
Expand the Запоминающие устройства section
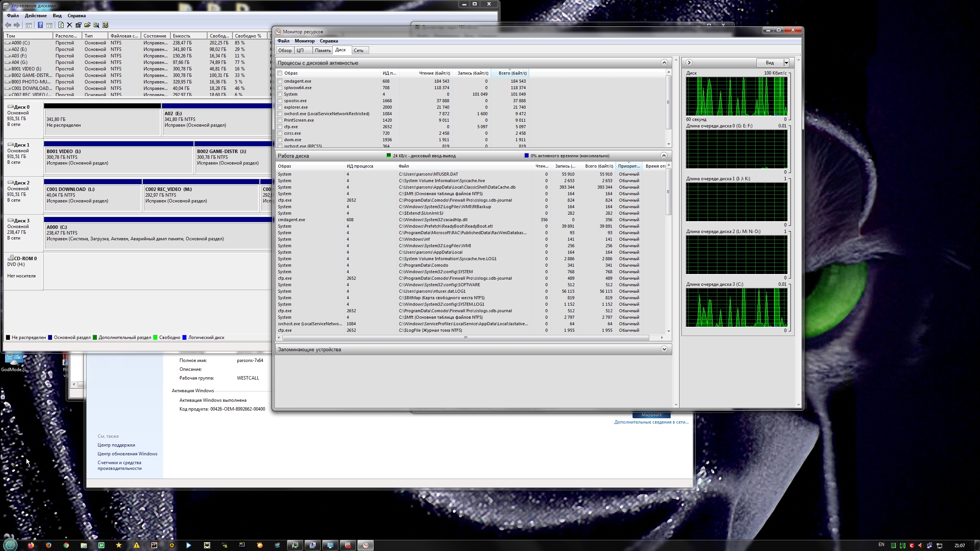point(664,349)
